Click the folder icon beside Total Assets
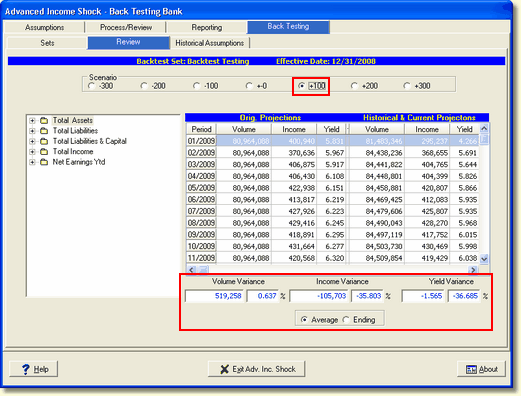The image size is (521, 396). tap(44, 120)
